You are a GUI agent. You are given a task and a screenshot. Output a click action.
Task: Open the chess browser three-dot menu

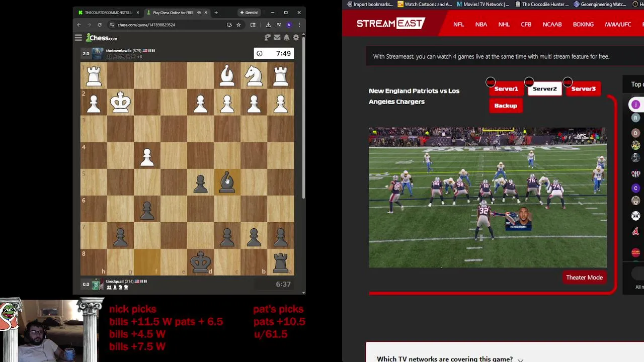pyautogui.click(x=299, y=25)
